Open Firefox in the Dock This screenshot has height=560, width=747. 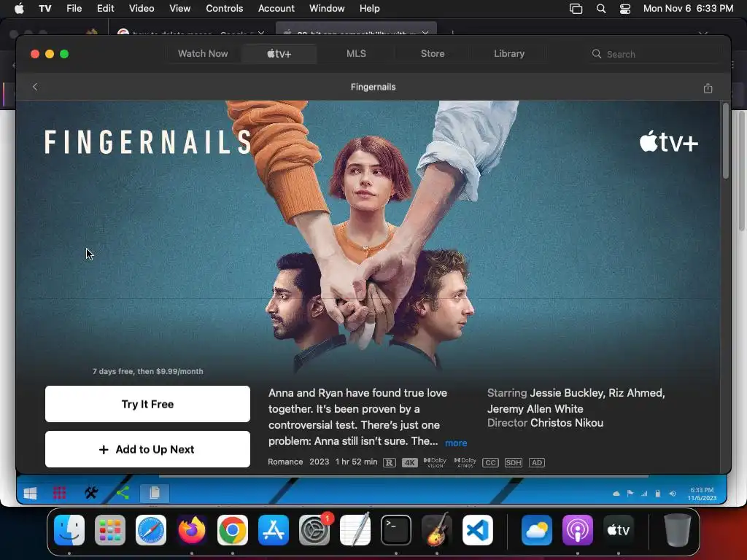pyautogui.click(x=192, y=530)
